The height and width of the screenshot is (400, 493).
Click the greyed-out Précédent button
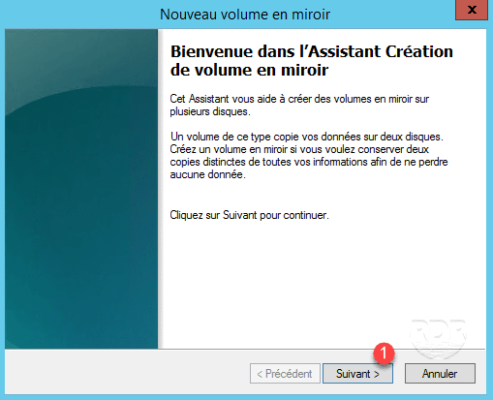click(285, 373)
